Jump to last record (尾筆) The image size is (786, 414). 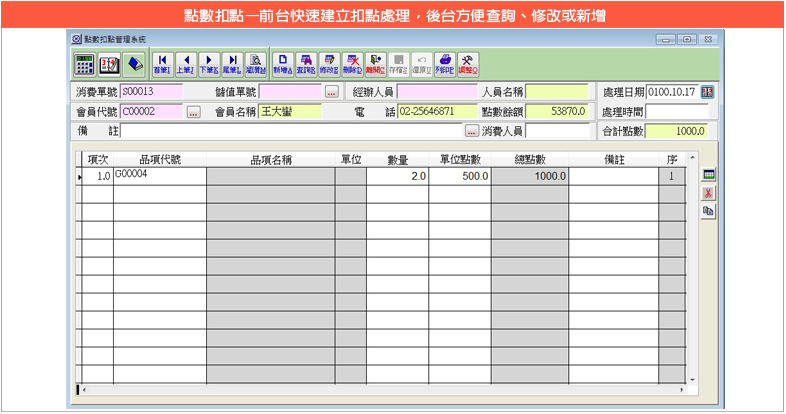point(232,64)
